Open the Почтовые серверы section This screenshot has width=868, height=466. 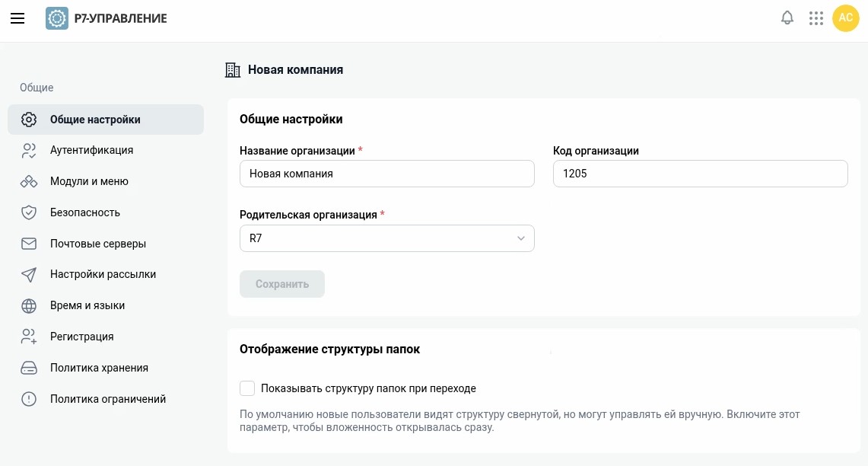(x=106, y=243)
